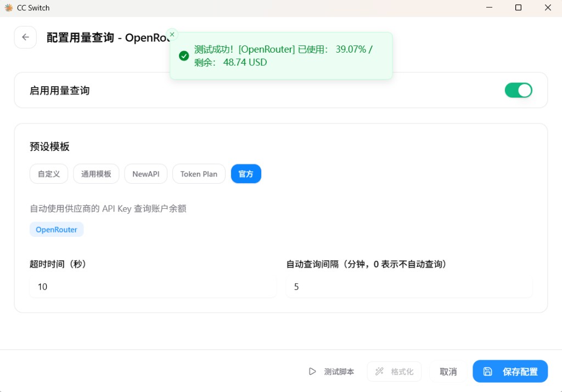The height and width of the screenshot is (392, 562).
Task: Focus the 自动查询间隔 input field
Action: [x=409, y=287]
